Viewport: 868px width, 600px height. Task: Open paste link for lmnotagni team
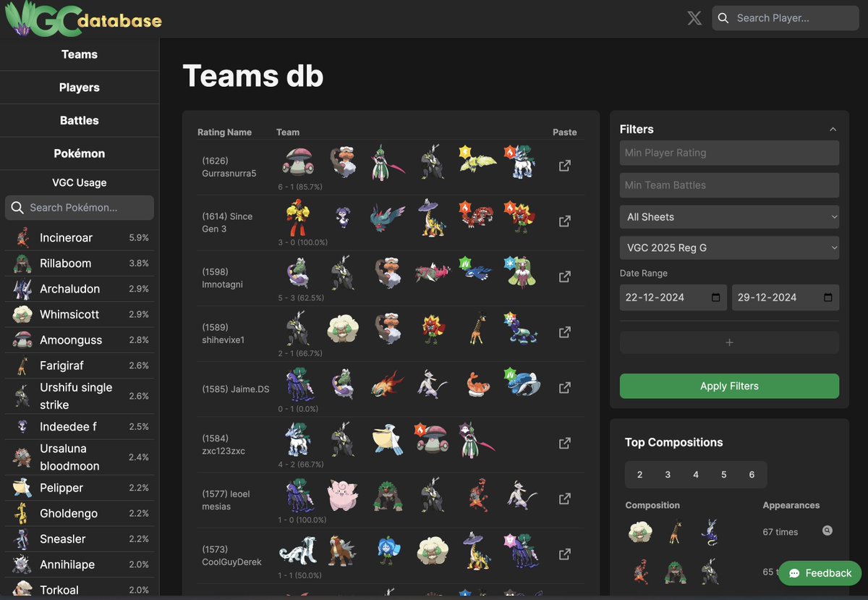click(565, 276)
